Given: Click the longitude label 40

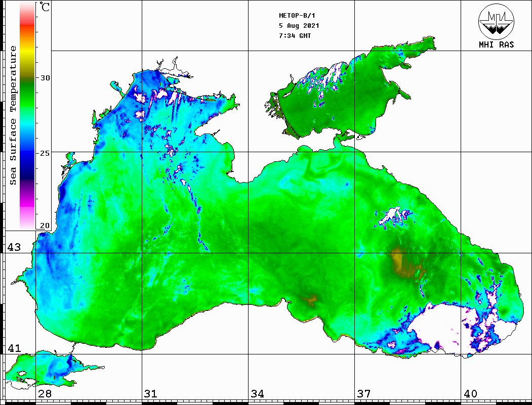Looking at the screenshot, I should click(470, 394).
